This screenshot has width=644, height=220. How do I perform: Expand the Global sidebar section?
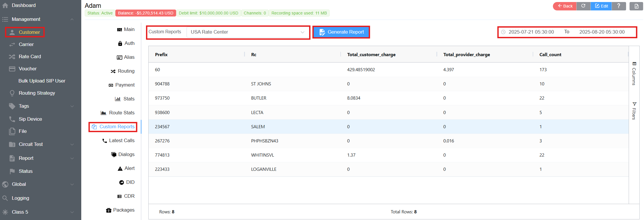[x=72, y=184]
